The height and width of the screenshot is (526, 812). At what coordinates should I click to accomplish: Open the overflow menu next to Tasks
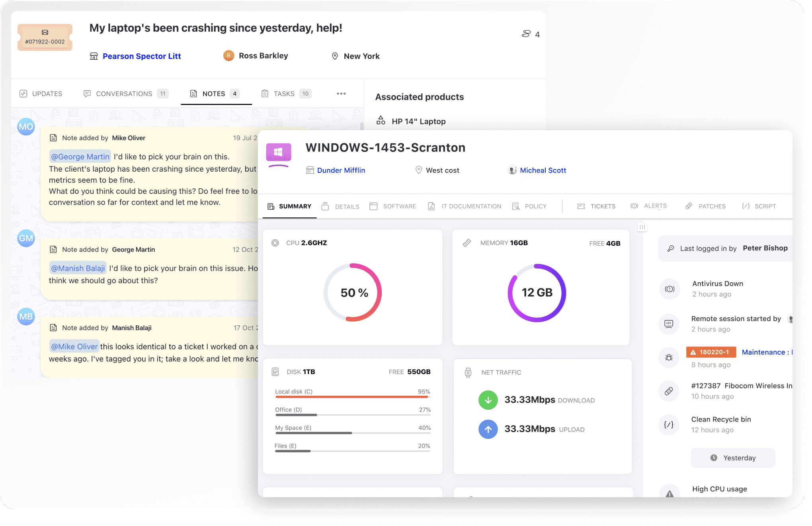(x=341, y=94)
